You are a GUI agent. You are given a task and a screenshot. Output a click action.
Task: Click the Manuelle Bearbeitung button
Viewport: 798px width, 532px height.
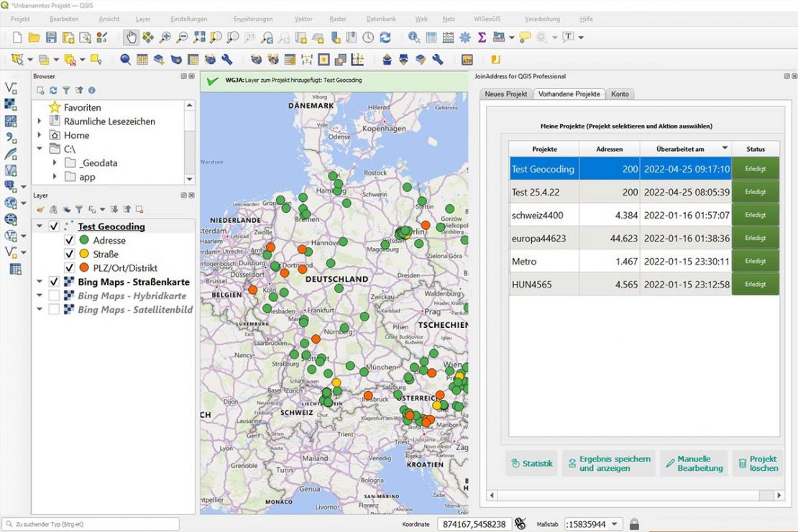coord(694,463)
